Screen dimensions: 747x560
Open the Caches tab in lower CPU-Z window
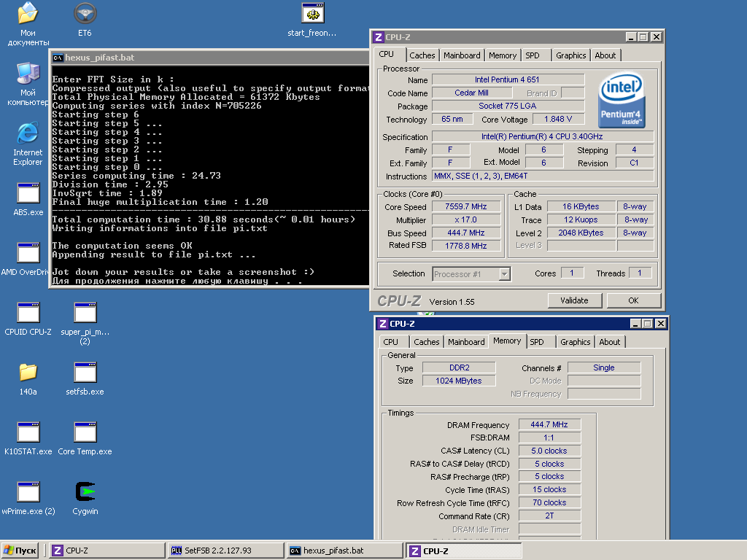pos(426,342)
